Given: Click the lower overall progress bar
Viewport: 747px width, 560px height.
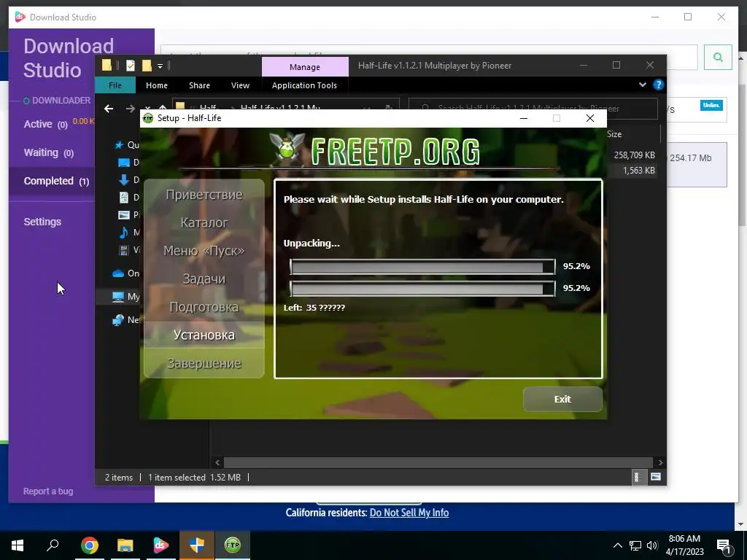Looking at the screenshot, I should click(x=422, y=289).
